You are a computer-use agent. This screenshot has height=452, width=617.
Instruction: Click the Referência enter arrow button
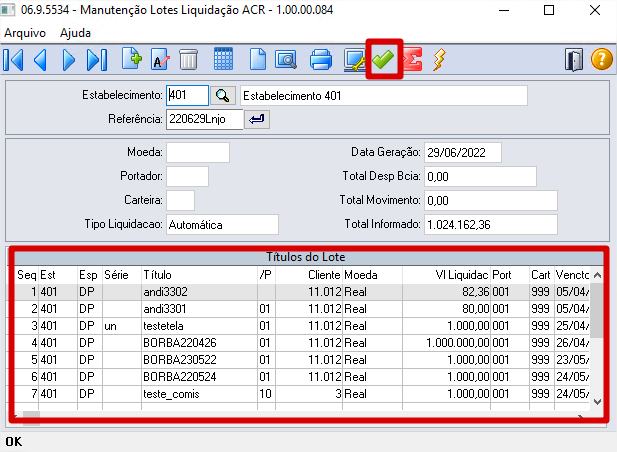click(257, 119)
